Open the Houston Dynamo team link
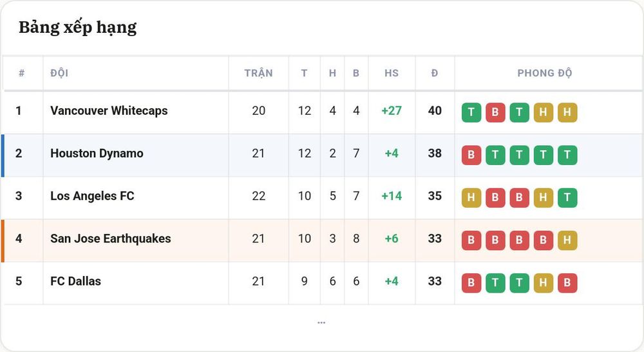The height and width of the screenshot is (352, 644). point(97,153)
